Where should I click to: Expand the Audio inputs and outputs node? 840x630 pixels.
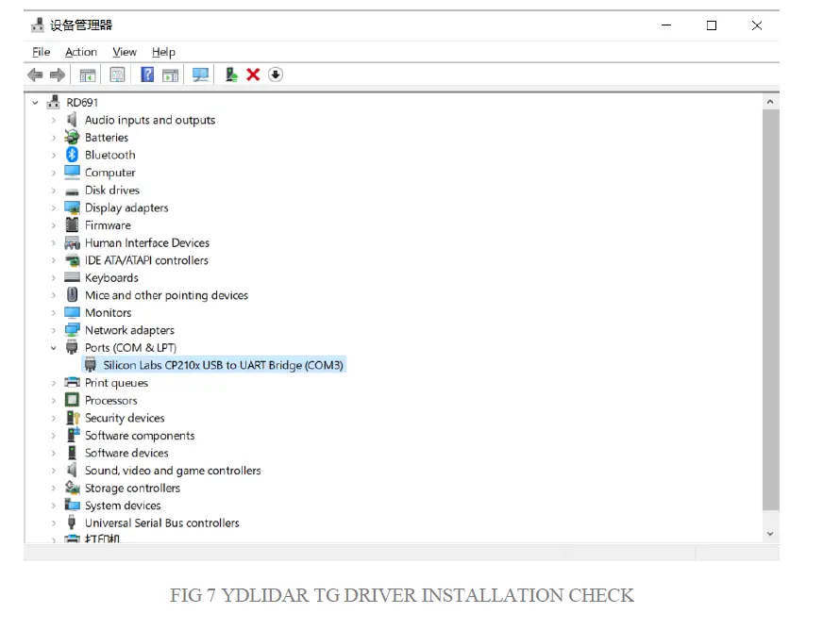point(54,120)
